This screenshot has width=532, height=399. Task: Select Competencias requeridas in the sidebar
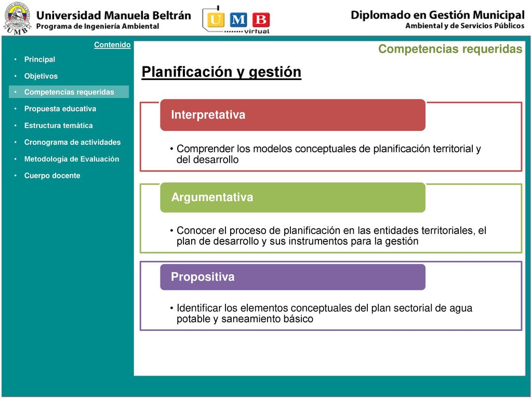click(69, 92)
